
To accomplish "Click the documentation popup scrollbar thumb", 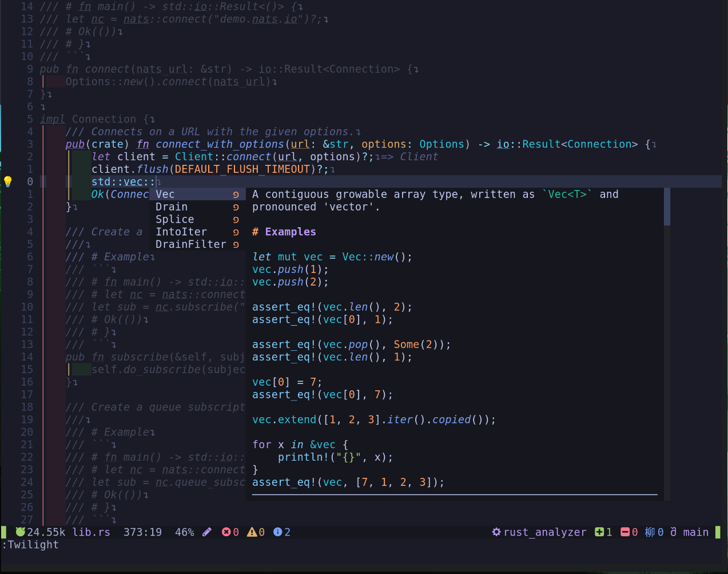I will pyautogui.click(x=667, y=207).
